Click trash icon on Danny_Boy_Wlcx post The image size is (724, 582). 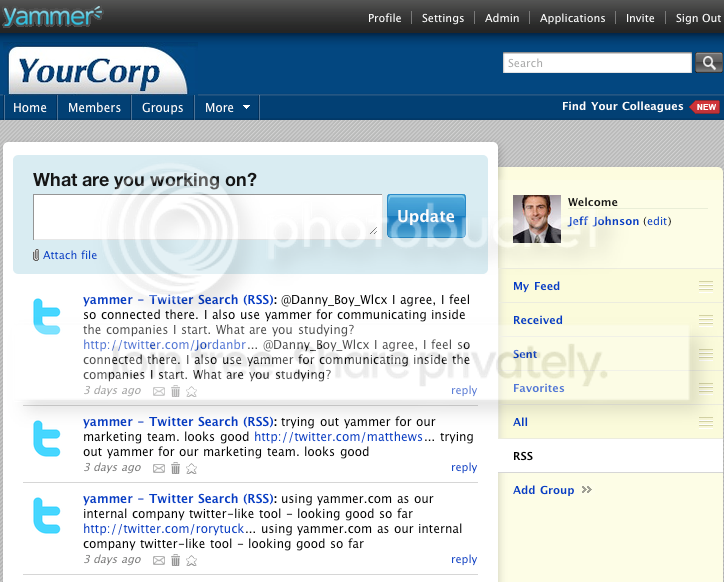(x=175, y=391)
